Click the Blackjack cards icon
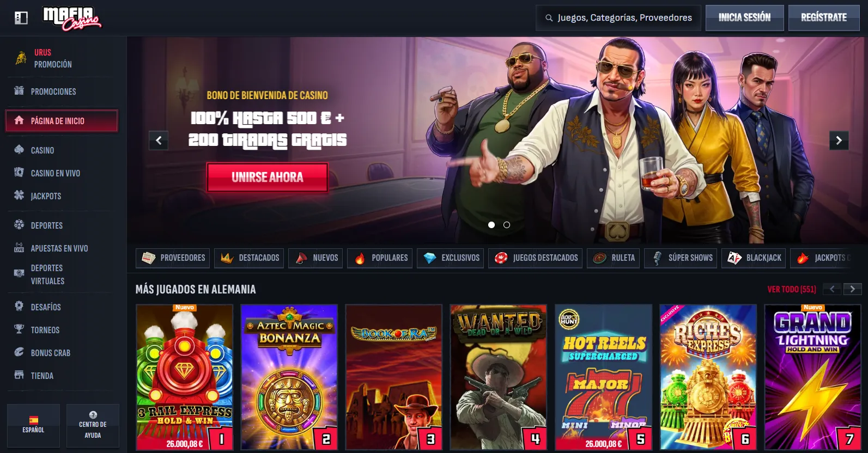This screenshot has height=453, width=868. [734, 258]
